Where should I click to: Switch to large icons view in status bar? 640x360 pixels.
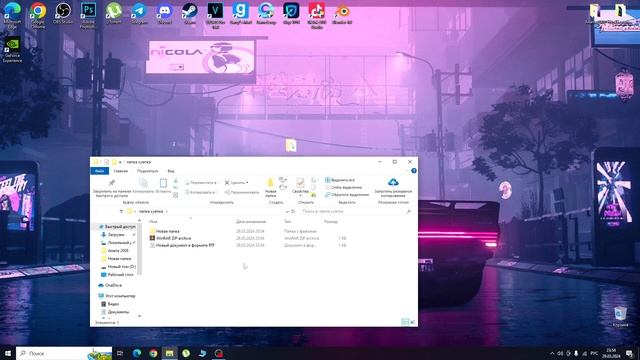click(412, 322)
